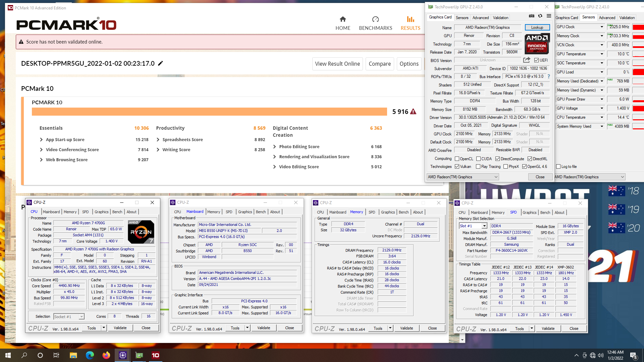Click Close button in GPU-Z
Screen dimensions: 644x362
[x=540, y=177]
